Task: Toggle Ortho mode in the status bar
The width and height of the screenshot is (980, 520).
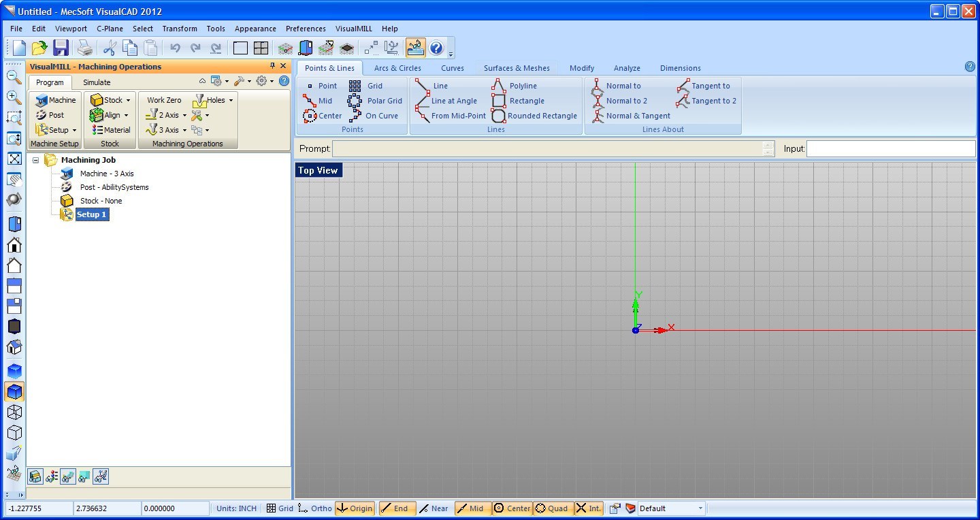Action: pyautogui.click(x=316, y=508)
